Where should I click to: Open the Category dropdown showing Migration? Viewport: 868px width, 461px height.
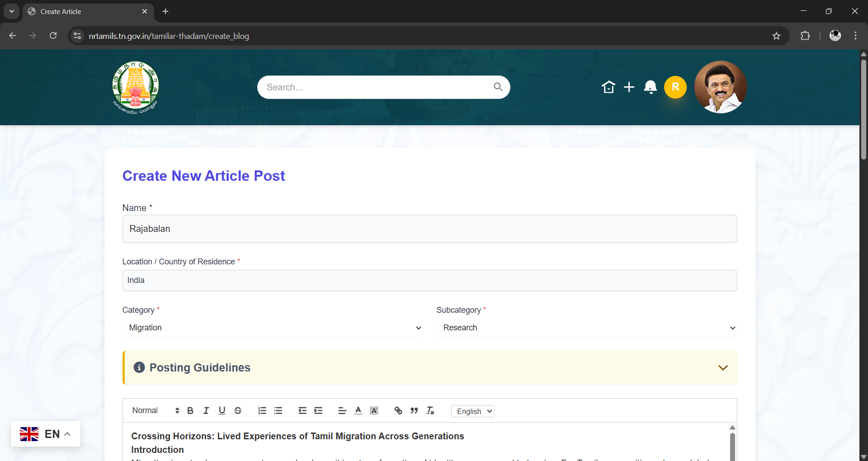[274, 328]
